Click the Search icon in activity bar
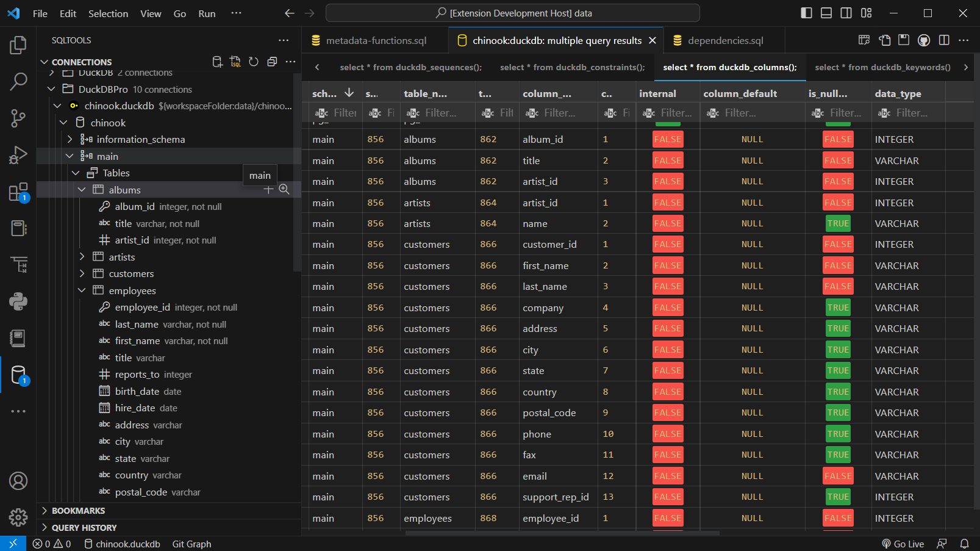The width and height of the screenshot is (980, 551). [18, 81]
